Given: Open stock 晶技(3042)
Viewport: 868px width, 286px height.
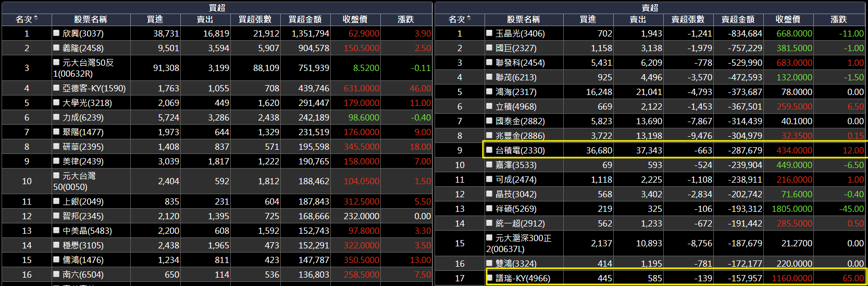Looking at the screenshot, I should (516, 194).
